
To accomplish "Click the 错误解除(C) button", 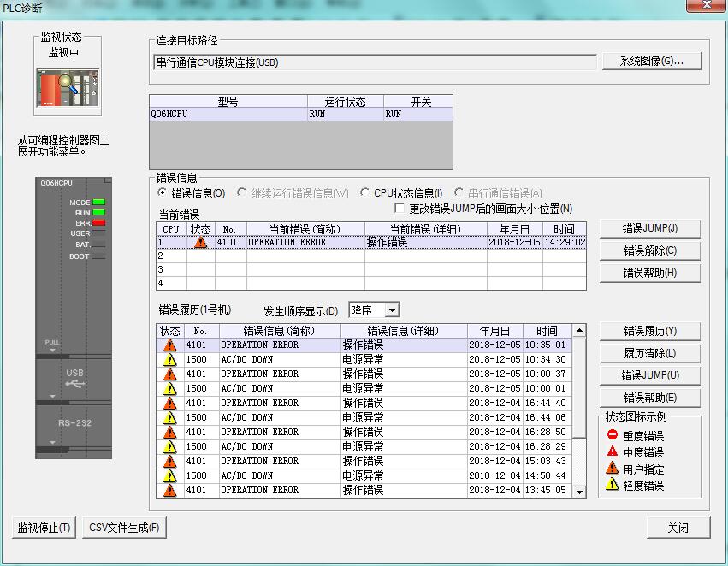I will coord(649,251).
